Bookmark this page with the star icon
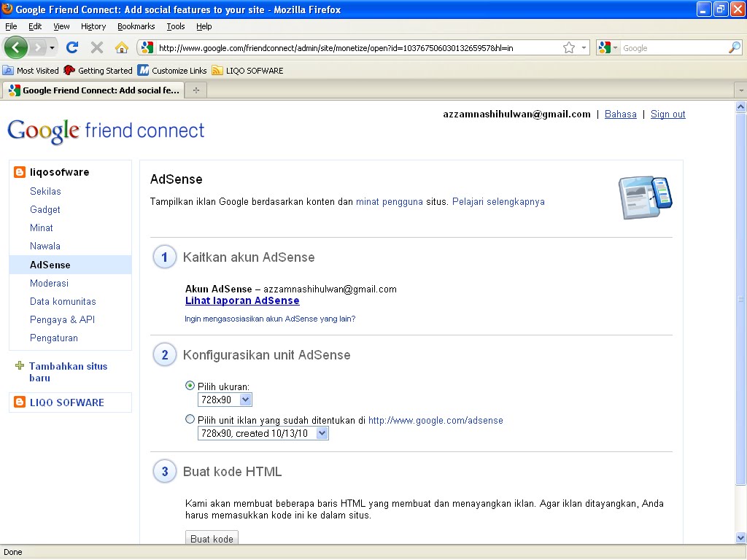 [x=569, y=47]
